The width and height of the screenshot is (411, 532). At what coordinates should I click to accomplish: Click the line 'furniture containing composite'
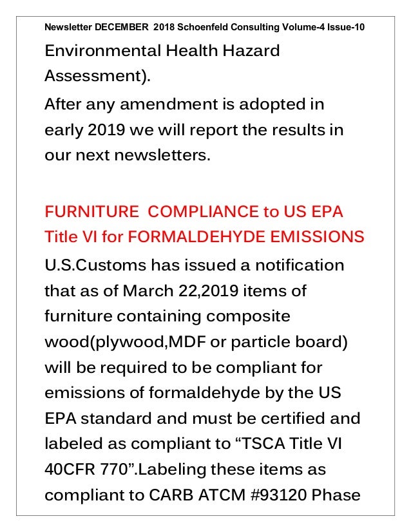click(x=167, y=316)
